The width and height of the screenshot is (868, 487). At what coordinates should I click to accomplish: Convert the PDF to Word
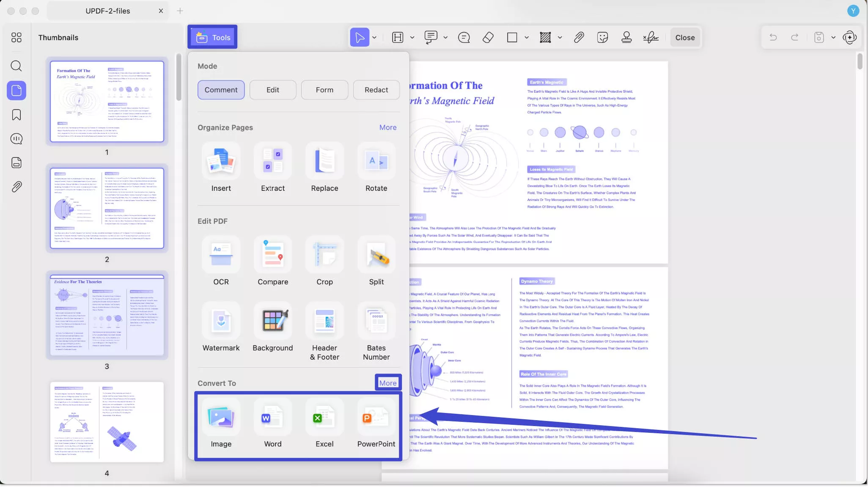[x=273, y=424]
